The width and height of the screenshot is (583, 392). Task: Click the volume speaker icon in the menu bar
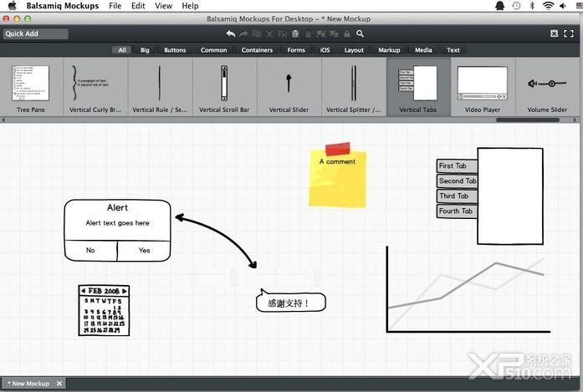click(x=563, y=6)
